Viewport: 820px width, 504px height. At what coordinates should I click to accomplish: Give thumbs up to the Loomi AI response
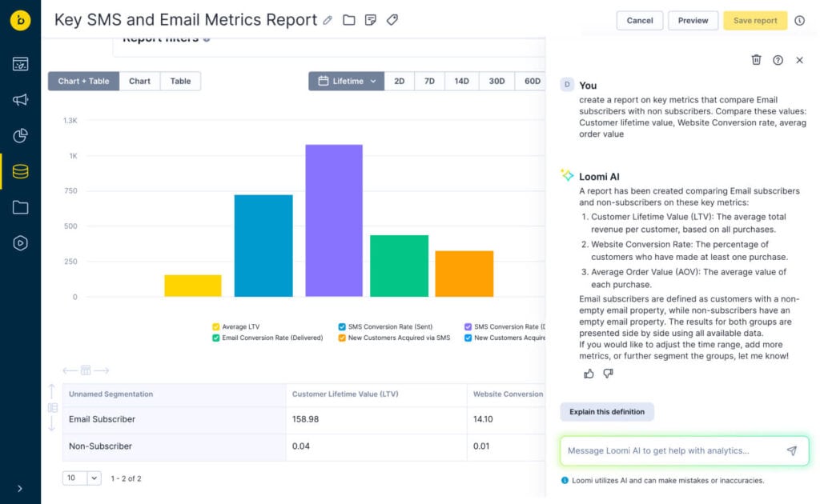click(x=589, y=374)
